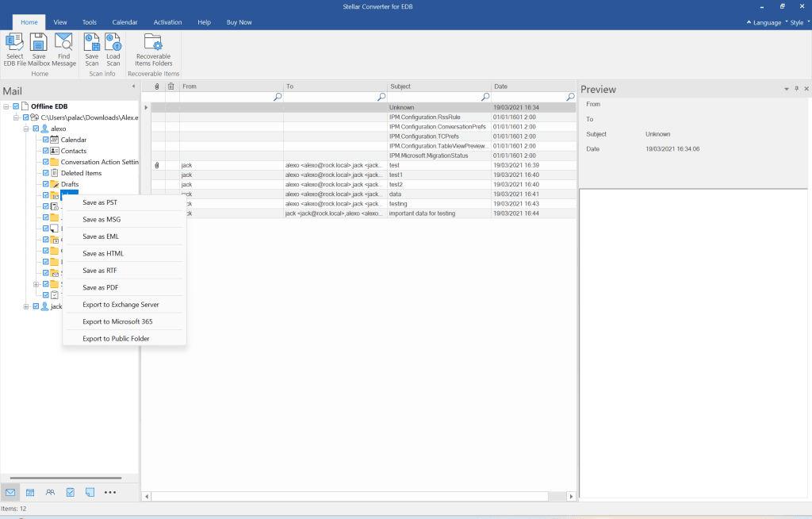Click the Save Scan icon

pos(92,43)
